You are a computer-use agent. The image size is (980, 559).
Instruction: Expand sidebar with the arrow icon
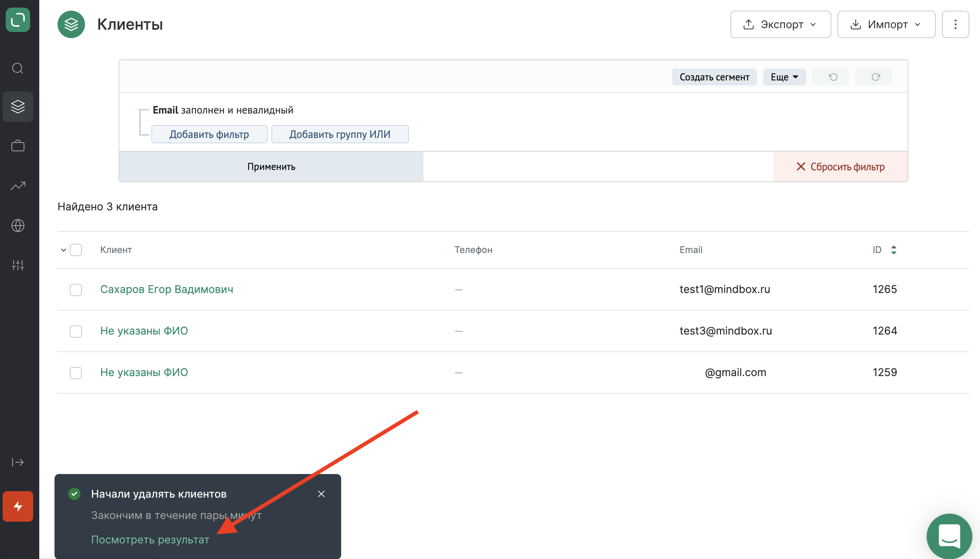point(18,462)
